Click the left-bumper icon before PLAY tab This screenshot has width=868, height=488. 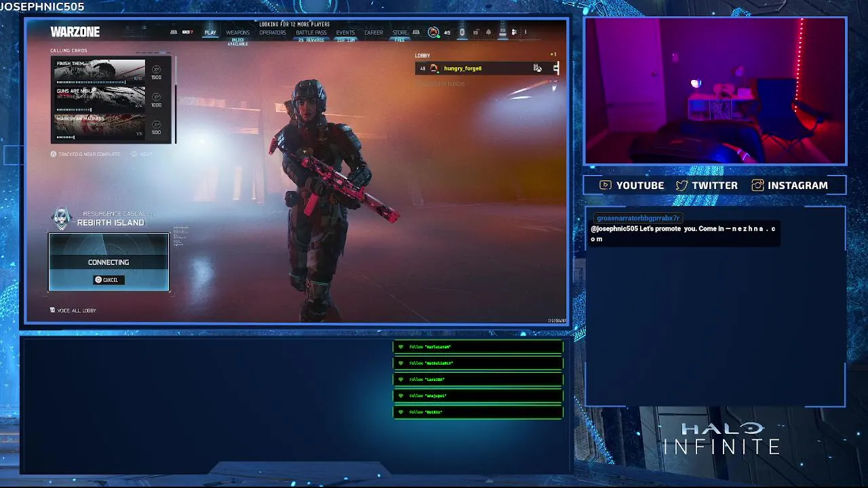(174, 32)
